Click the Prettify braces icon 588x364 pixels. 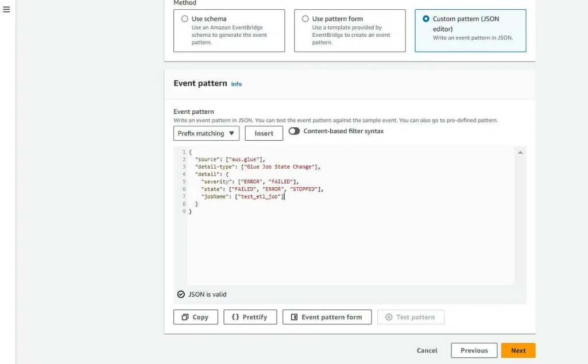point(235,317)
